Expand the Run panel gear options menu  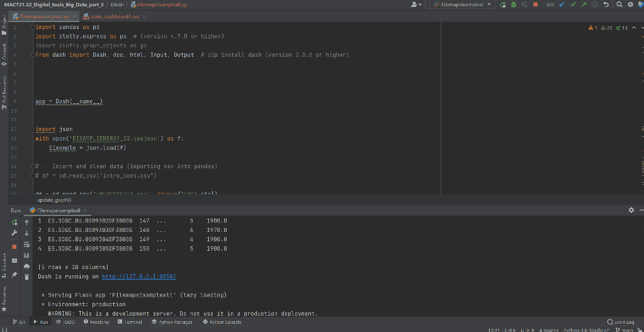(631, 210)
